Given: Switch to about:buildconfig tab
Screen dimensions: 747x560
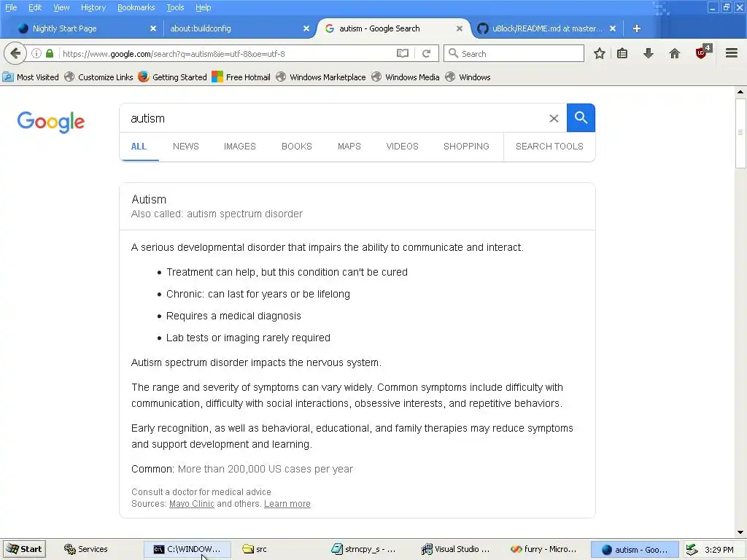Looking at the screenshot, I should point(239,28).
